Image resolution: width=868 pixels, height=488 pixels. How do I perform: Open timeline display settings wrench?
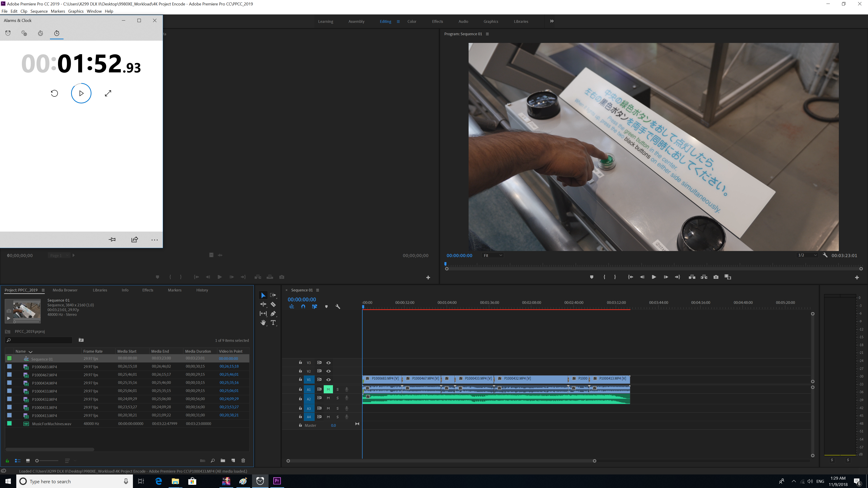tap(338, 307)
